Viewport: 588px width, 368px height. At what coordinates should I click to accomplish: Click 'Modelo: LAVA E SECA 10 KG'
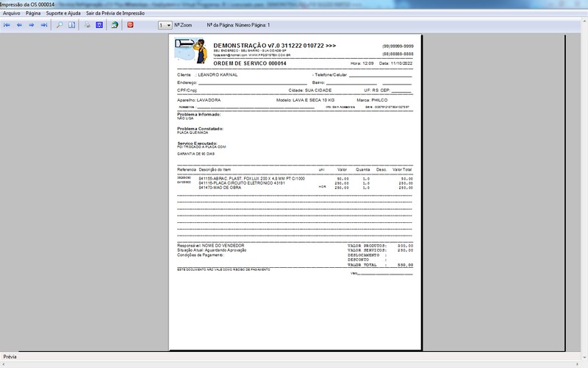[x=305, y=100]
